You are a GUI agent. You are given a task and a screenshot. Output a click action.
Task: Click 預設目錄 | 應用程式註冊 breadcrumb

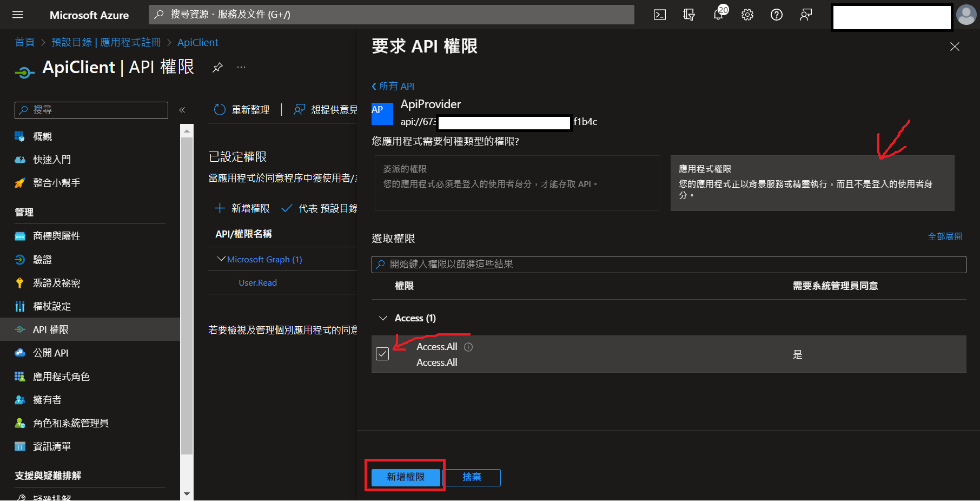coord(106,42)
